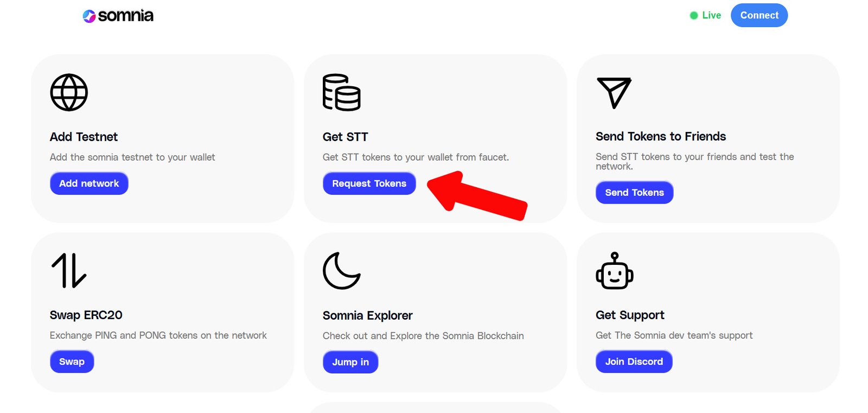Screen dimensions: 868x413
Task: Request Tokens from the faucet
Action: pyautogui.click(x=369, y=183)
